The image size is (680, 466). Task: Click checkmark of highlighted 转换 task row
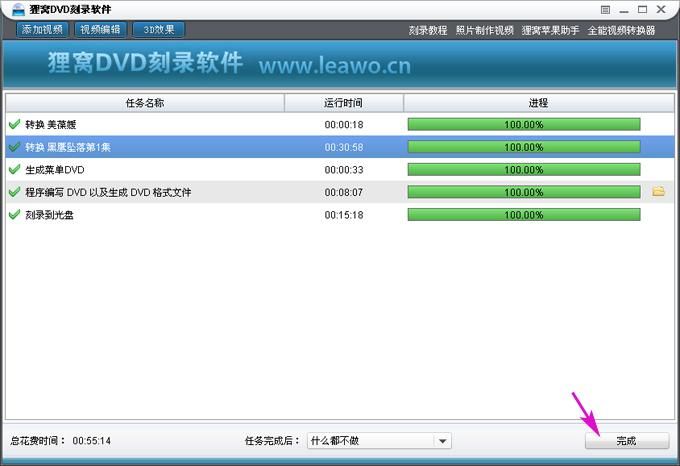point(14,147)
